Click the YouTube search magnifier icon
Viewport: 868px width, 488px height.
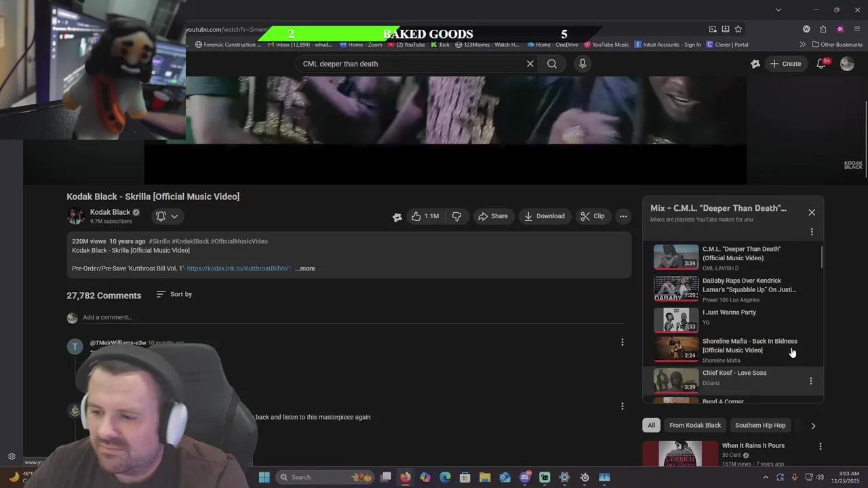552,64
